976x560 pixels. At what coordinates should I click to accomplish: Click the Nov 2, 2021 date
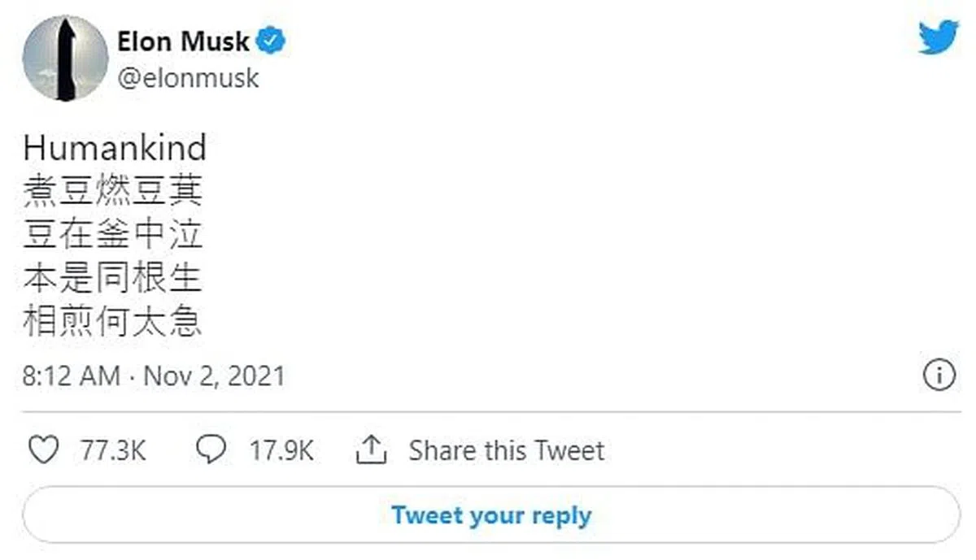click(215, 376)
